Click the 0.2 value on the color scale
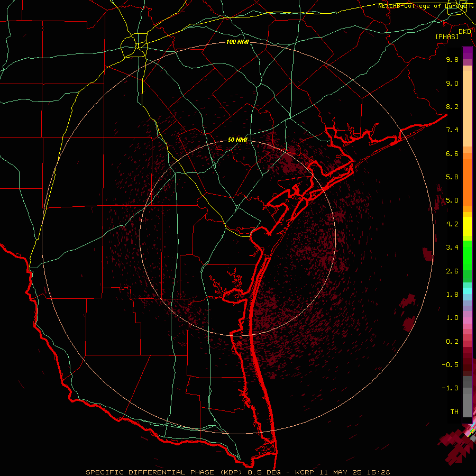 [452, 342]
